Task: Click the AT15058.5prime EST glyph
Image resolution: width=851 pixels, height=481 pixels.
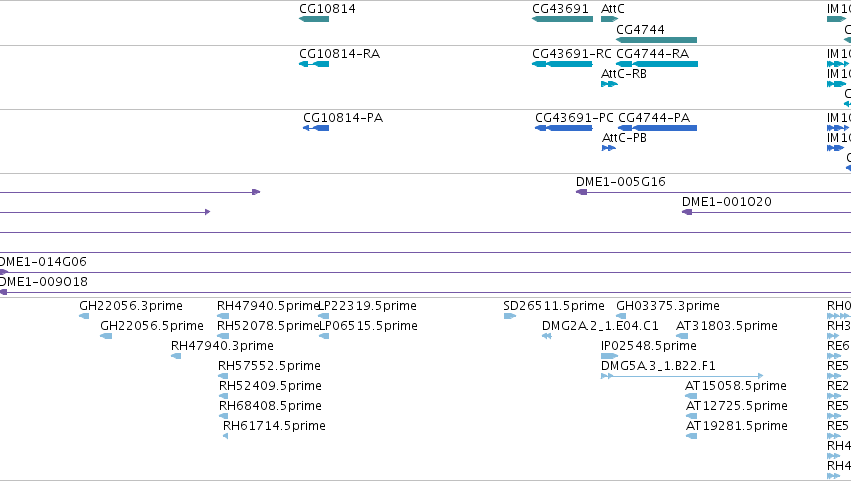Action: coord(691,396)
